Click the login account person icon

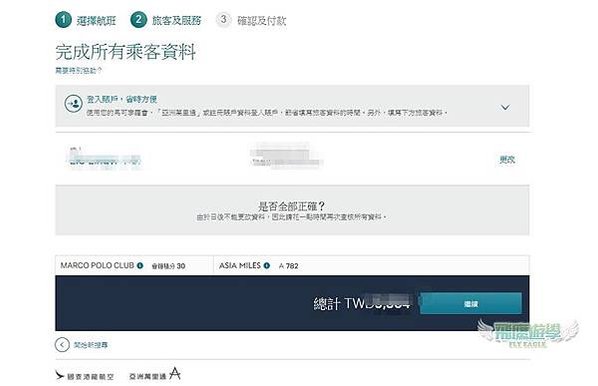coord(73,104)
